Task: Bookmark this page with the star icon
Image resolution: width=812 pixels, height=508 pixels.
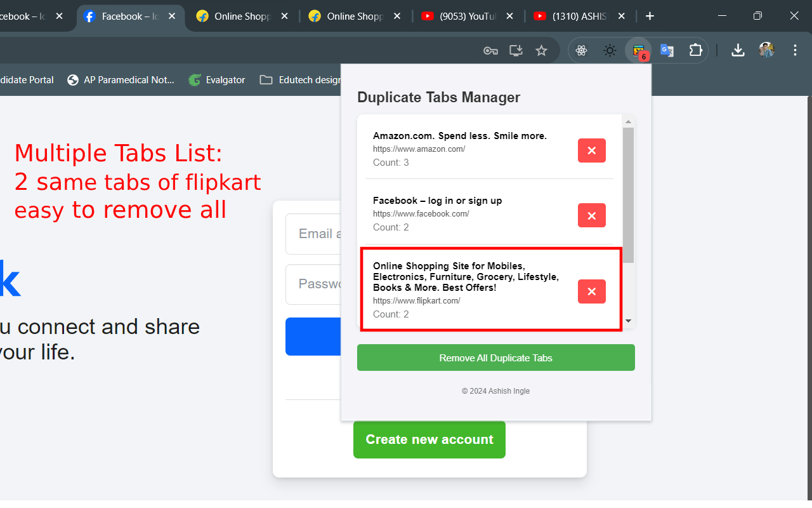Action: pos(541,51)
